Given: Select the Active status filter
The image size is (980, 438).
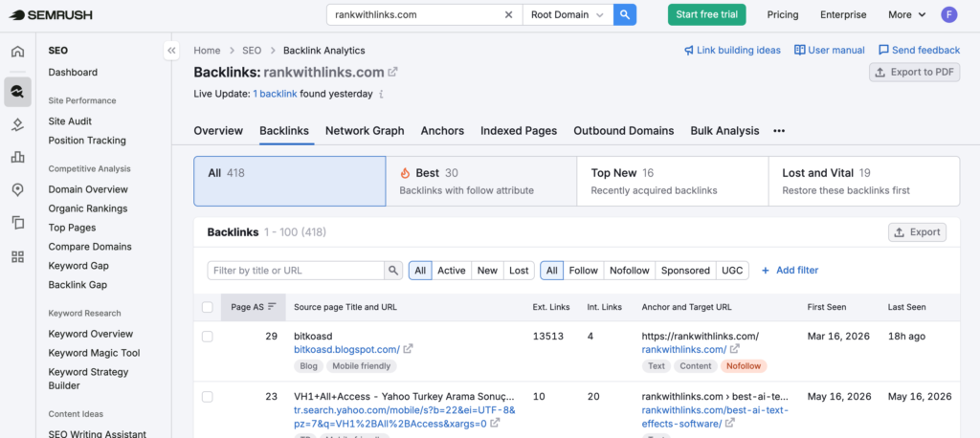Looking at the screenshot, I should click(x=452, y=271).
